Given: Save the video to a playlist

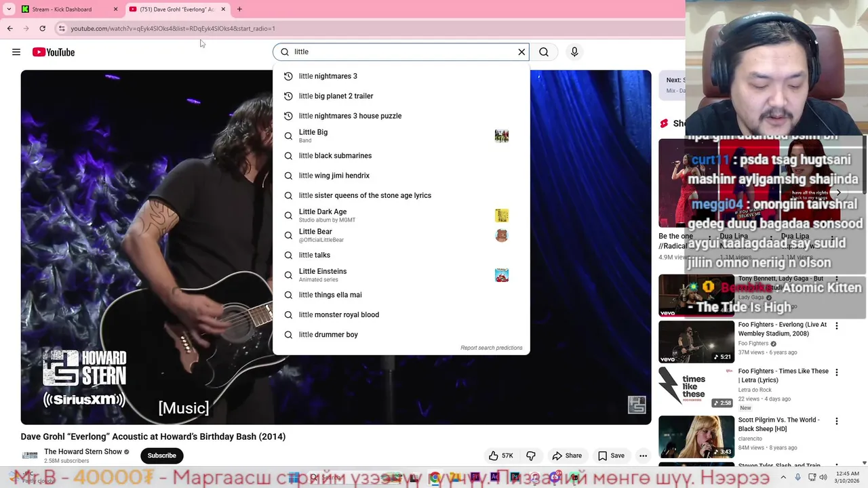Looking at the screenshot, I should [611, 455].
